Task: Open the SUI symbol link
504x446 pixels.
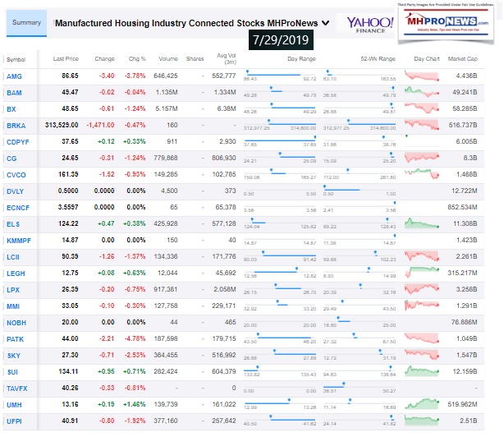Action: coord(12,372)
